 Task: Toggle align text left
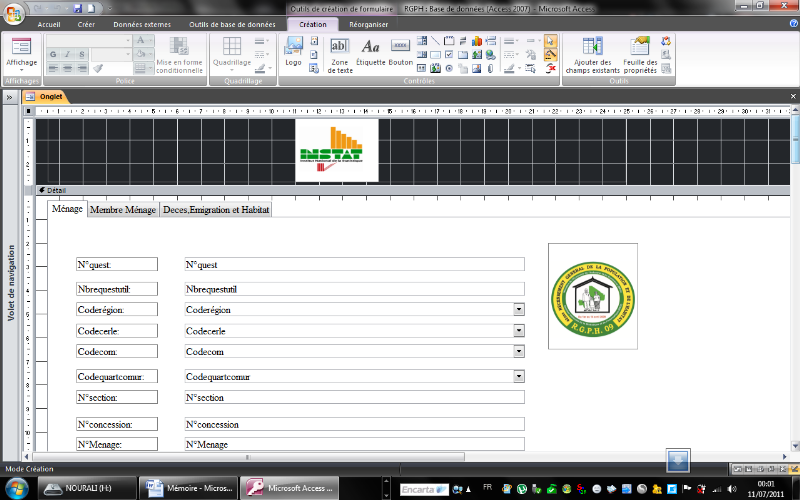coord(53,68)
